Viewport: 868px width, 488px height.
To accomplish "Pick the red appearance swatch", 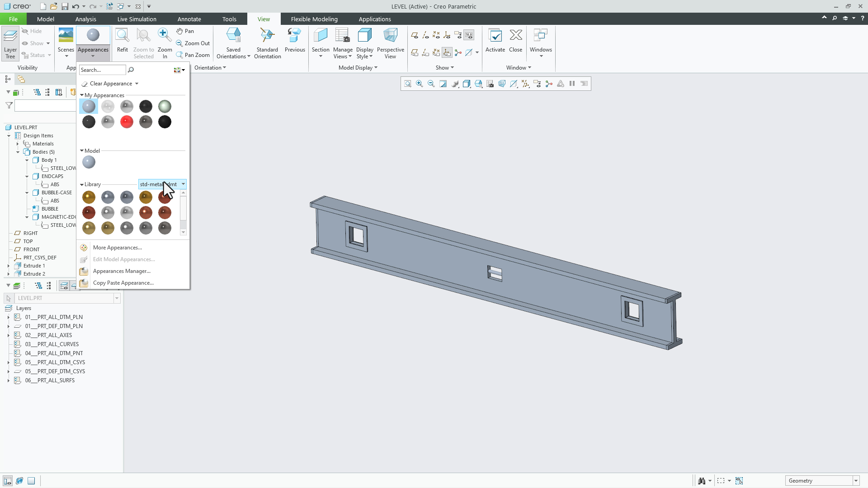I will pyautogui.click(x=127, y=122).
